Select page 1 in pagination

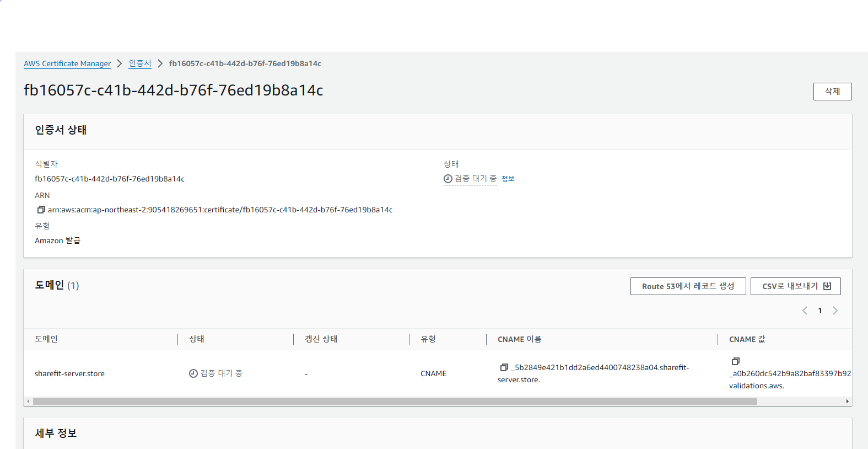tap(820, 311)
